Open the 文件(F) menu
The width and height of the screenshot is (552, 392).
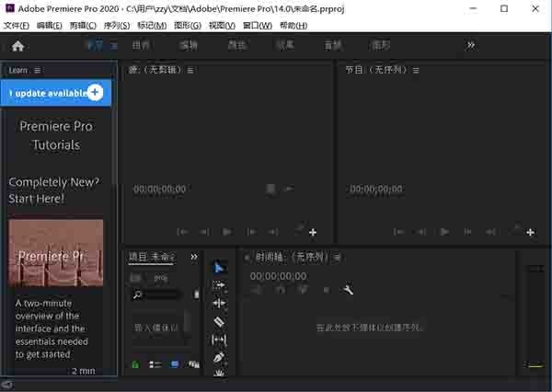tap(17, 25)
